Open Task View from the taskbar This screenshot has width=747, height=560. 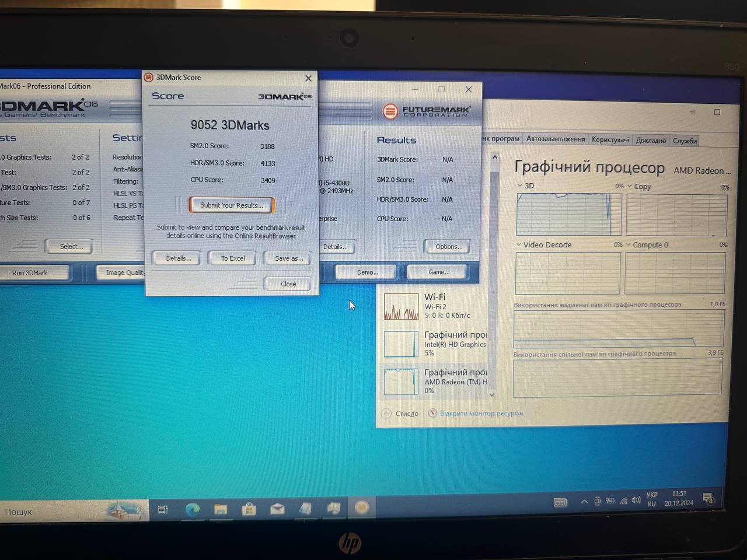coord(163,510)
